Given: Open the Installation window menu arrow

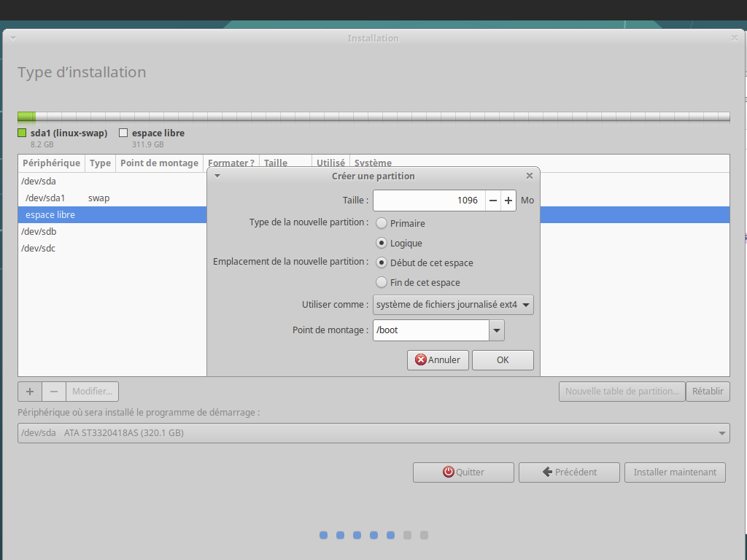Looking at the screenshot, I should [x=13, y=38].
